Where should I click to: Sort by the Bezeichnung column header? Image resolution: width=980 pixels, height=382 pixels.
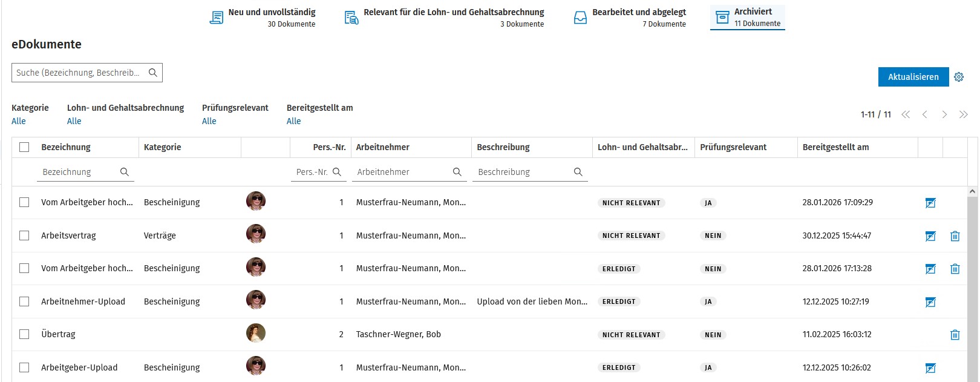click(x=66, y=147)
